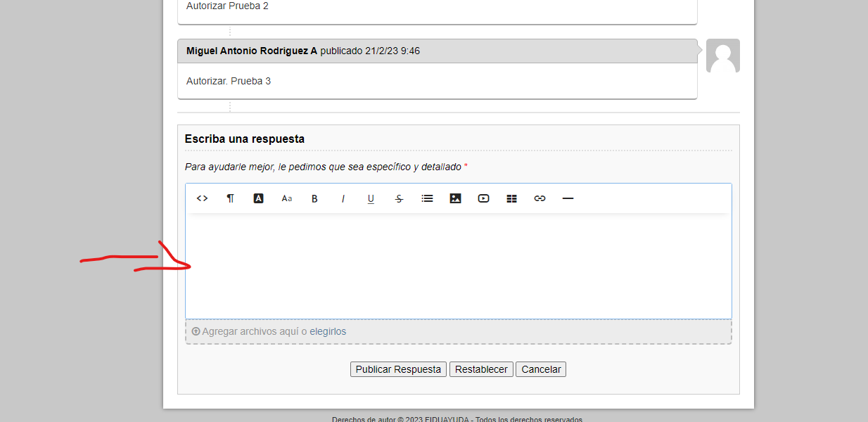868x422 pixels.
Task: Open text color picker icon
Action: pos(258,198)
